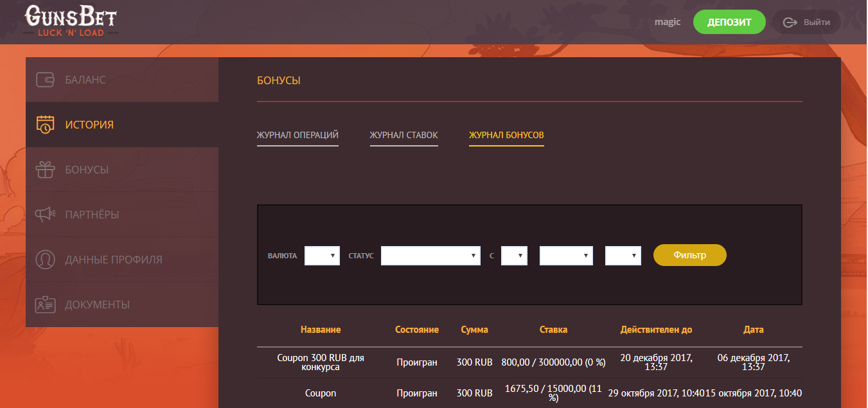Open Данные профиля via the profile icon
The height and width of the screenshot is (408, 868).
tap(44, 259)
